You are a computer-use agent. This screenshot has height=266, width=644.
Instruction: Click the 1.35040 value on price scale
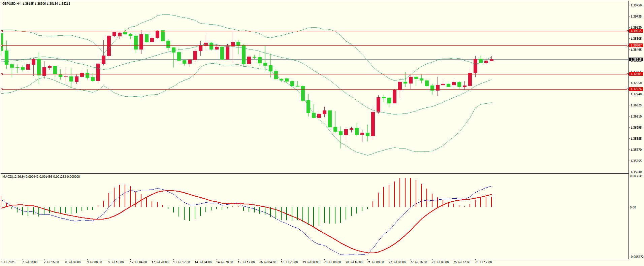[x=636, y=172]
